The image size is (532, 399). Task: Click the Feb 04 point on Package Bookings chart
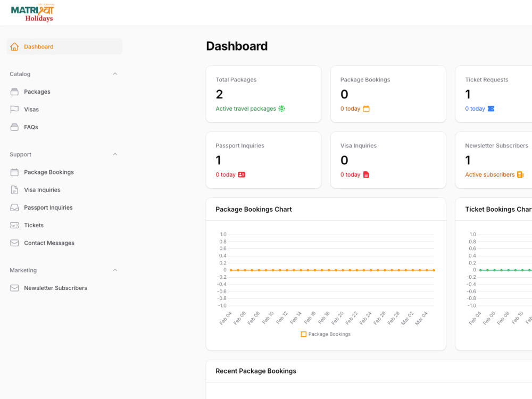click(x=231, y=270)
